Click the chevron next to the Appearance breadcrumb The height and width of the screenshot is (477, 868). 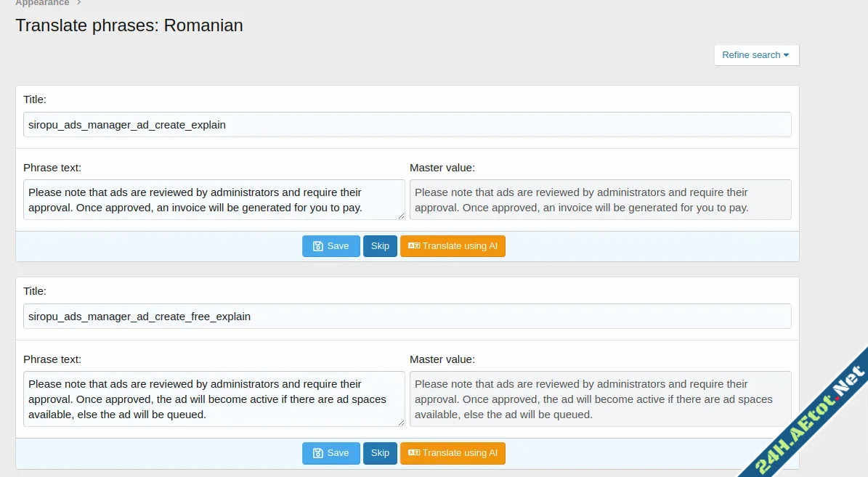(78, 3)
